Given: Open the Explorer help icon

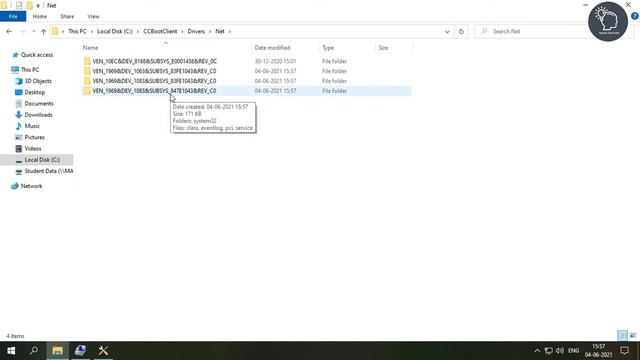Looking at the screenshot, I should tap(635, 16).
